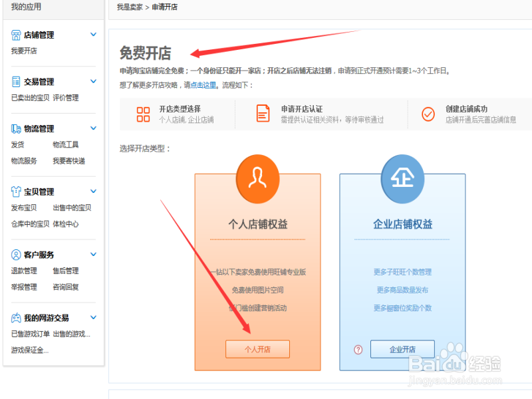The image size is (532, 399).
Task: Open 游戏保证金... link
Action: pyautogui.click(x=30, y=350)
